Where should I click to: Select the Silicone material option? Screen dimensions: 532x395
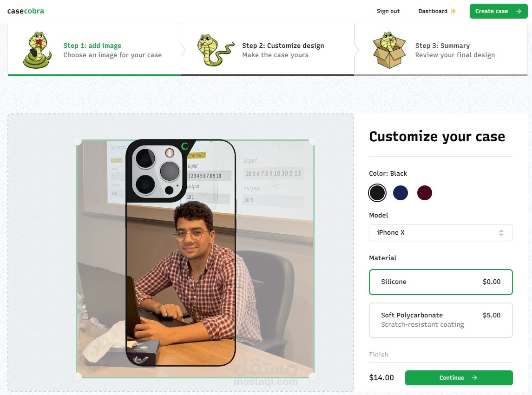click(x=441, y=282)
